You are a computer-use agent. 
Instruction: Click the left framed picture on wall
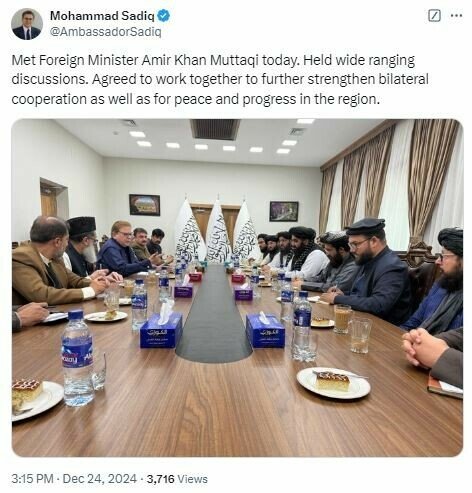[144, 205]
